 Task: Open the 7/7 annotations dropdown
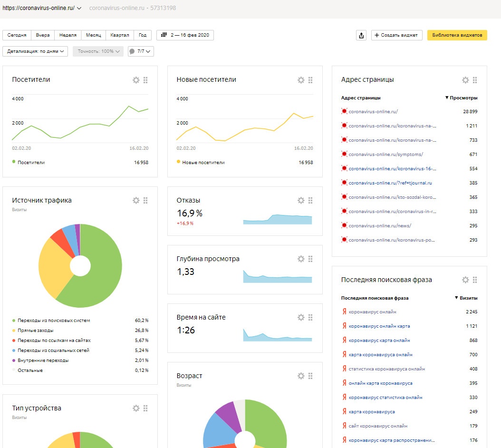point(141,51)
